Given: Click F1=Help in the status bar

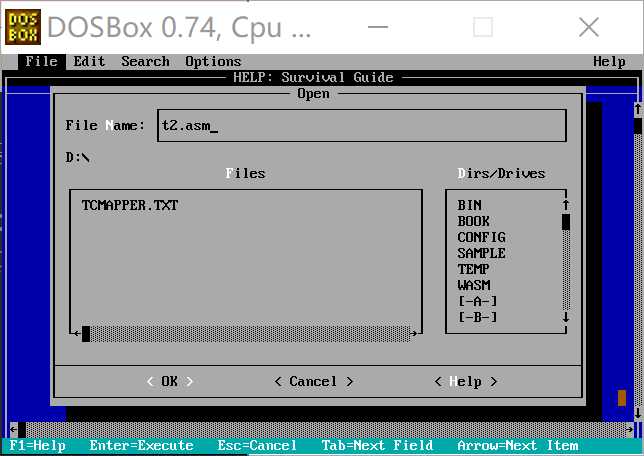Looking at the screenshot, I should coord(37,446).
